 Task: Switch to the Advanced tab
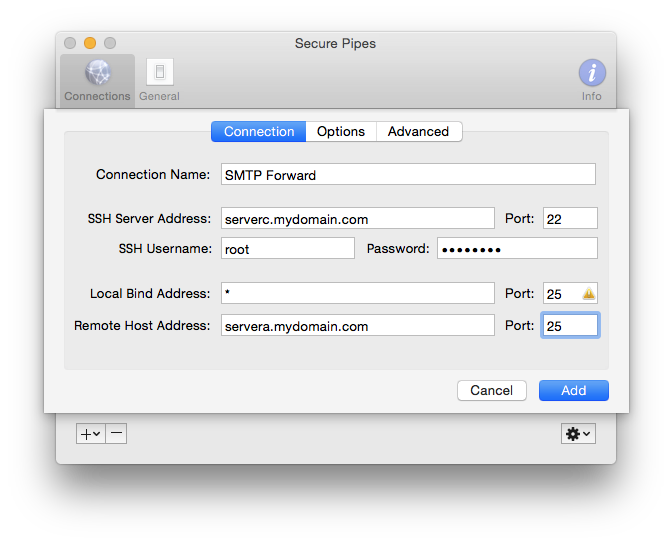pyautogui.click(x=419, y=131)
